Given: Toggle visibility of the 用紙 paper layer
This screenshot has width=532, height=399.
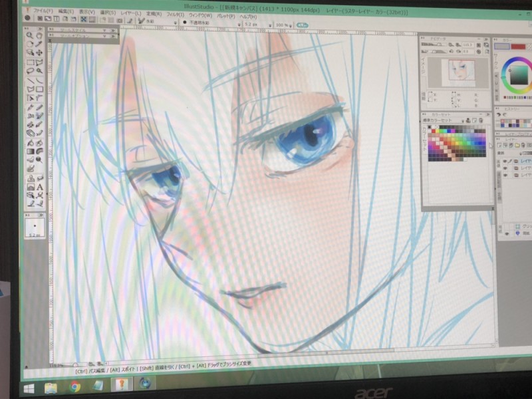Looking at the screenshot, I should (507, 233).
